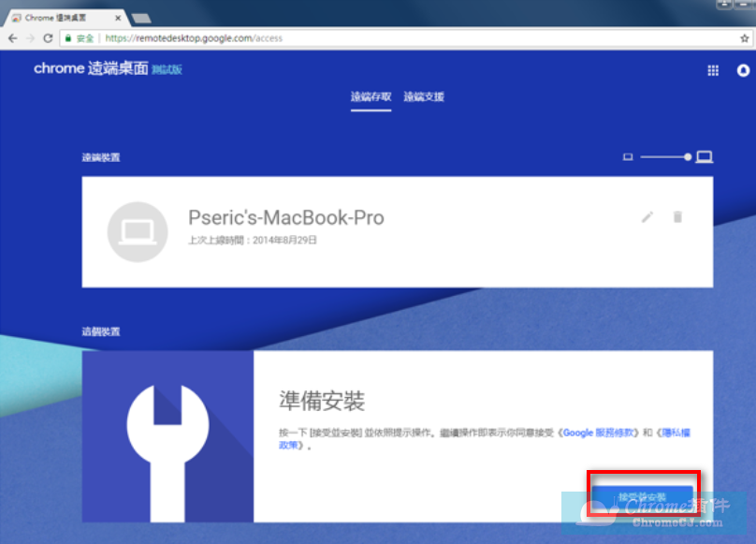Open the Google apps grid
The height and width of the screenshot is (544, 756).
(713, 70)
